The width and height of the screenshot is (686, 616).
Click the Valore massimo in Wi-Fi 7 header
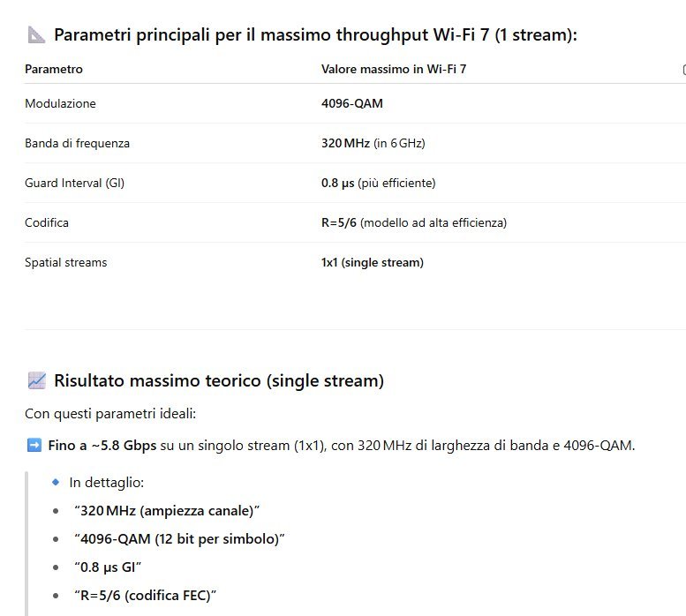point(393,69)
